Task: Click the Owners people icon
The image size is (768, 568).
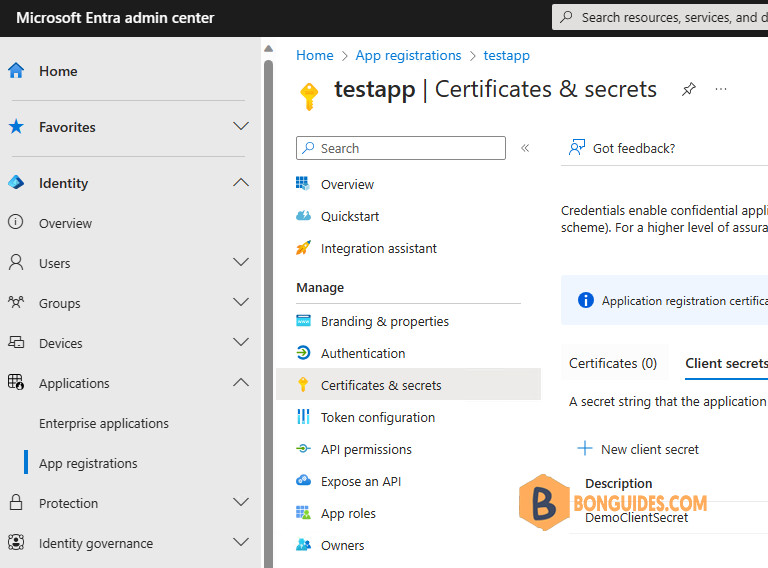Action: (303, 544)
